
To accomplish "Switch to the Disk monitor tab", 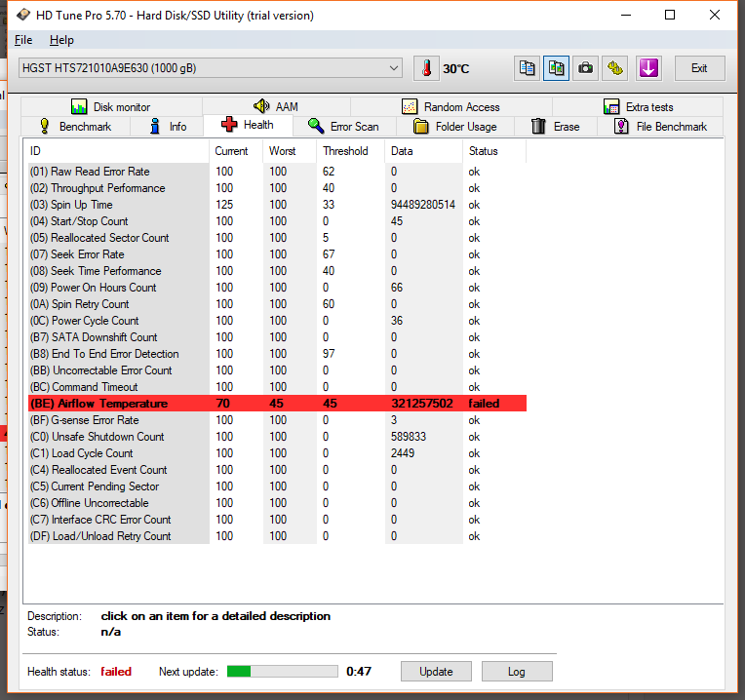I will (x=111, y=107).
